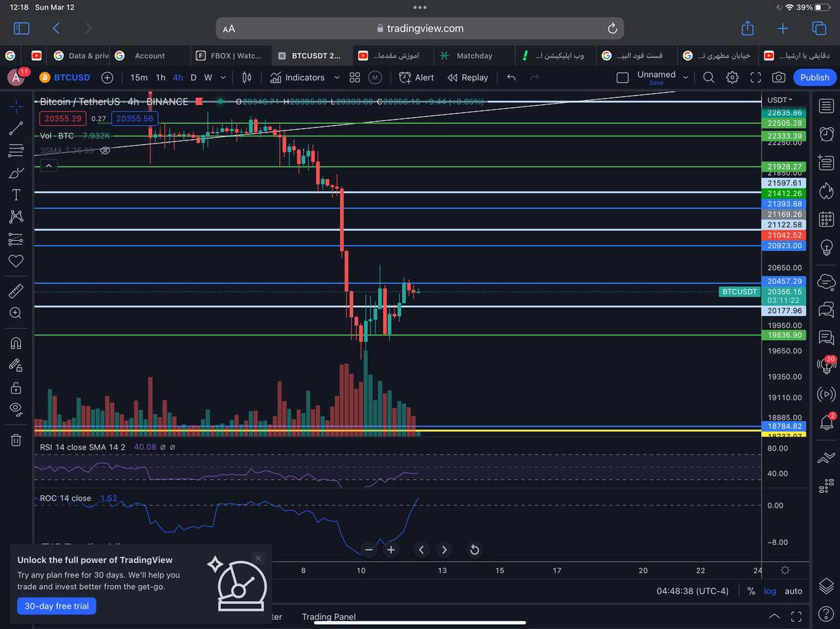This screenshot has height=629, width=840.
Task: Select the 15m timeframe
Action: [x=139, y=78]
